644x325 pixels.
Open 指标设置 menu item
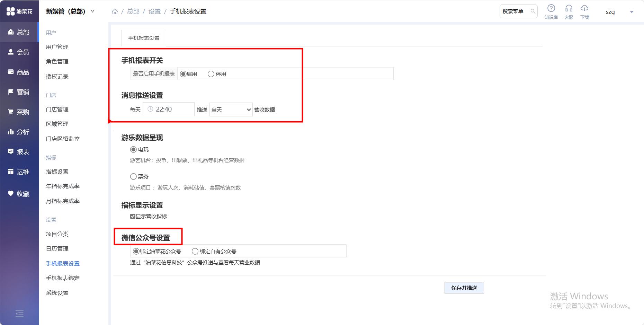point(57,172)
